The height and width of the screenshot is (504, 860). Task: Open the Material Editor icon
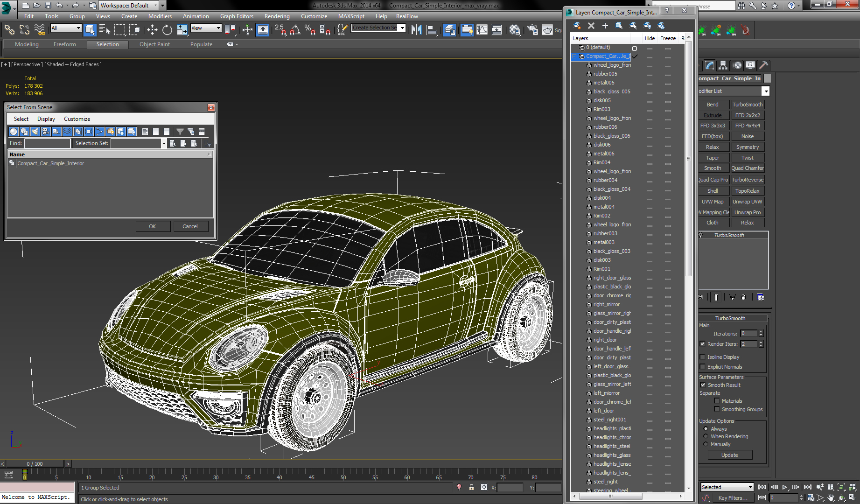(515, 30)
